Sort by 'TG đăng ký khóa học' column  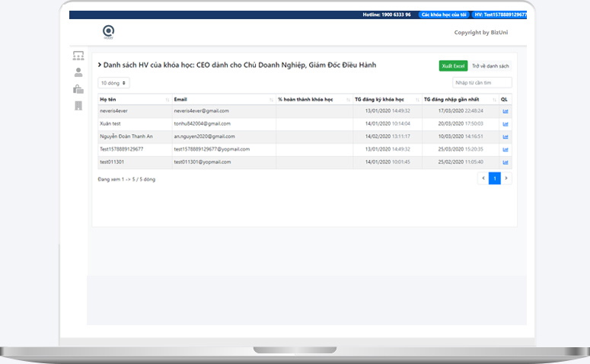[386, 99]
